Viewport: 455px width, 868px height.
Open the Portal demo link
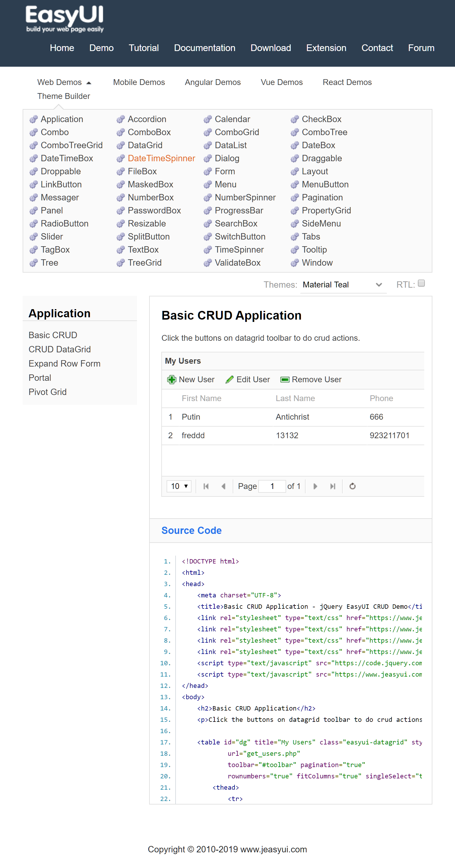[40, 378]
